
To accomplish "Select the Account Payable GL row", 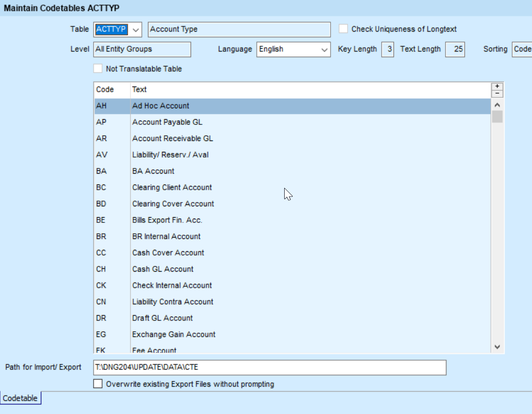I will (x=167, y=122).
